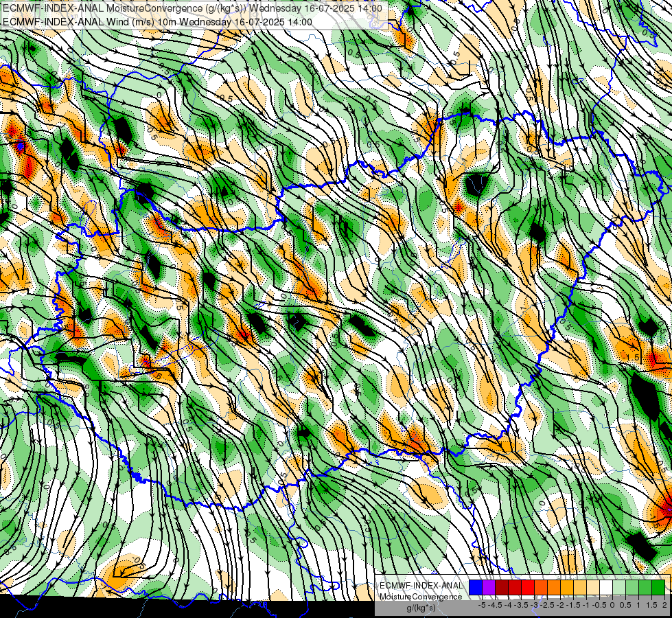This screenshot has width=672, height=618.
Task: Click the legend value -3.5
Action: (x=521, y=605)
